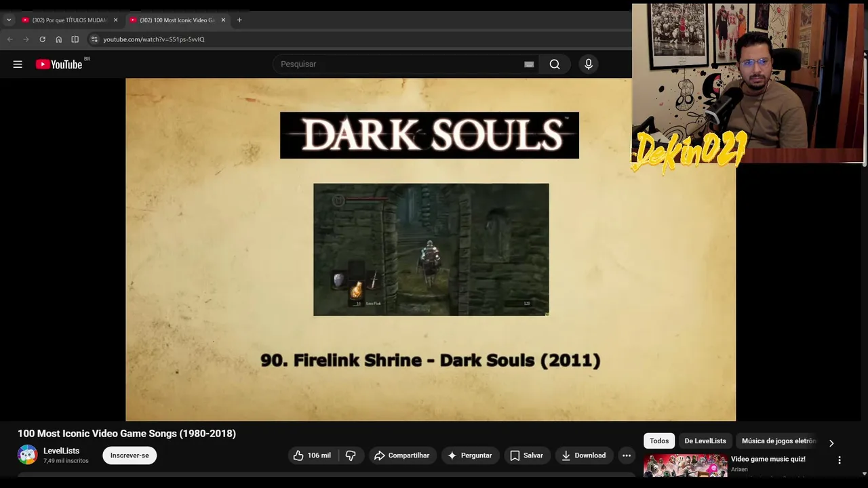Click the magnifier search button
Viewport: 868px width, 488px height.
(555, 64)
